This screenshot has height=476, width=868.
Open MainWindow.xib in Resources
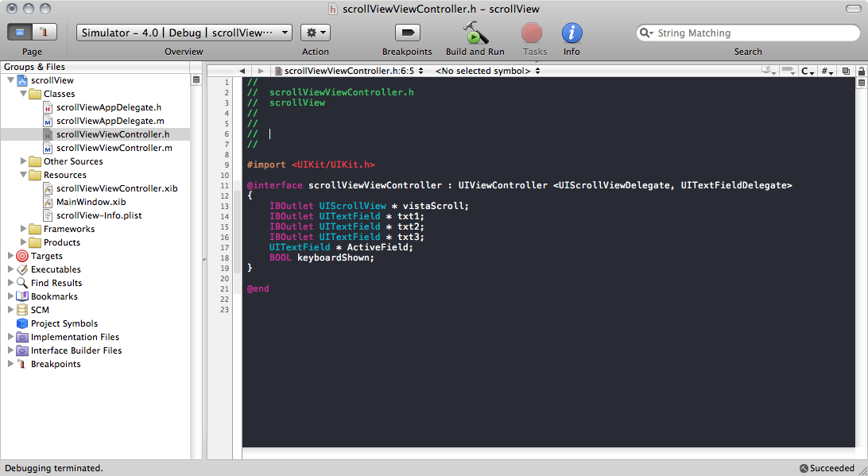click(x=91, y=202)
